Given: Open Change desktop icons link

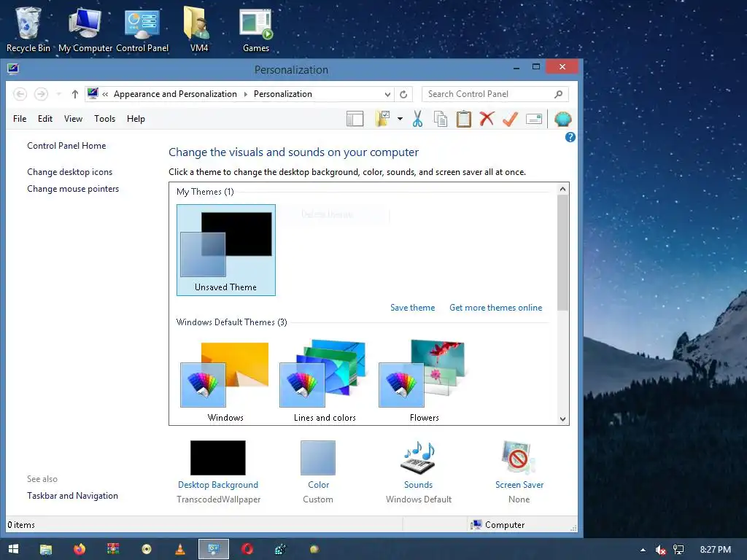Looking at the screenshot, I should coord(69,172).
